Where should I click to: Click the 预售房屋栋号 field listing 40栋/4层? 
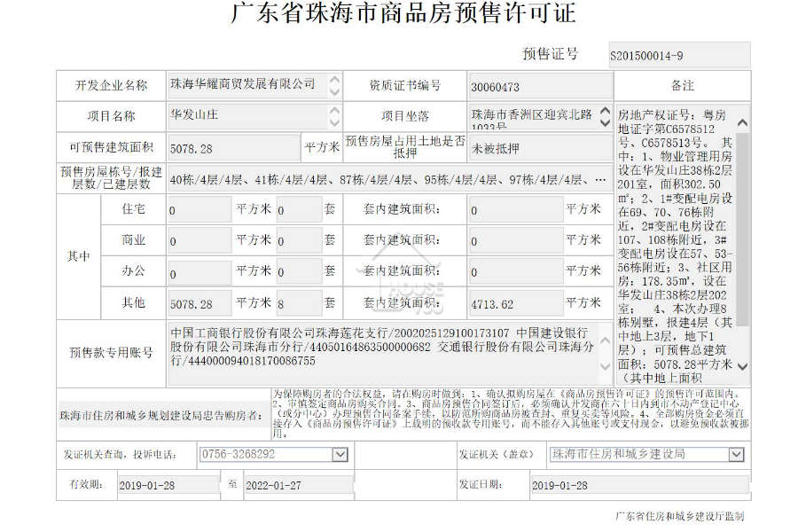point(389,179)
